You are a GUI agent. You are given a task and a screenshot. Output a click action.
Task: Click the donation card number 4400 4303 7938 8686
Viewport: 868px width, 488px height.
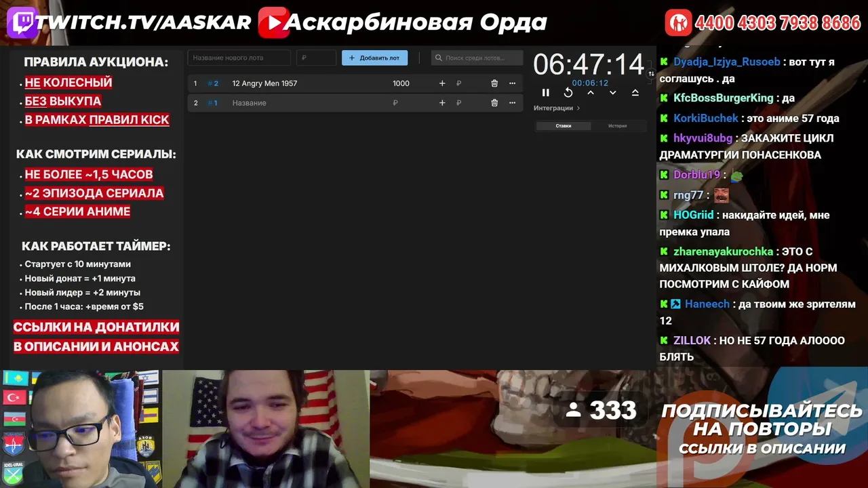pyautogui.click(x=778, y=23)
